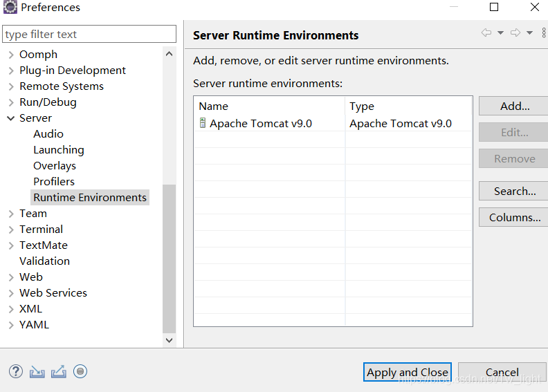548x392 pixels.
Task: Select the Server tree label
Action: pos(36,118)
